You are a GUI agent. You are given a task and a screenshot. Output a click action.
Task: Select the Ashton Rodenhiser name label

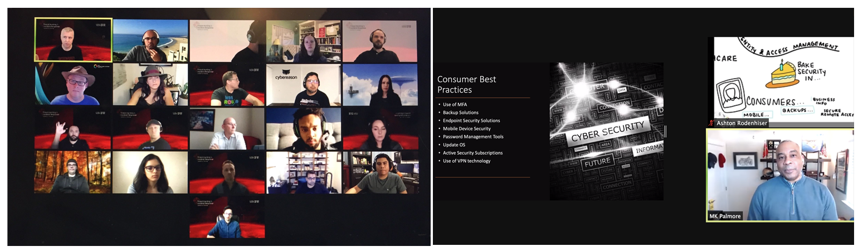(740, 123)
